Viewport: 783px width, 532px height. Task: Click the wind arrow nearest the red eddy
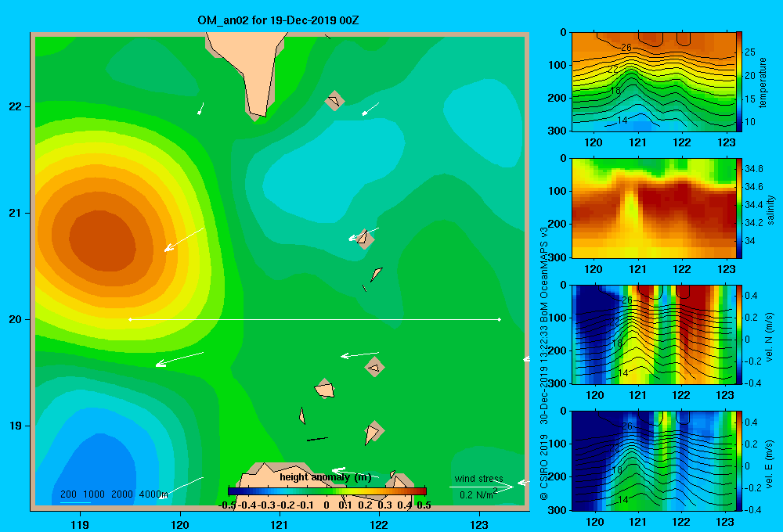tap(184, 239)
